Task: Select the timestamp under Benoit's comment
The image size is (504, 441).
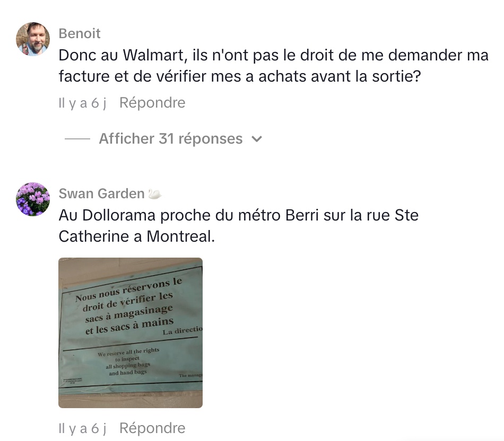Action: point(82,103)
